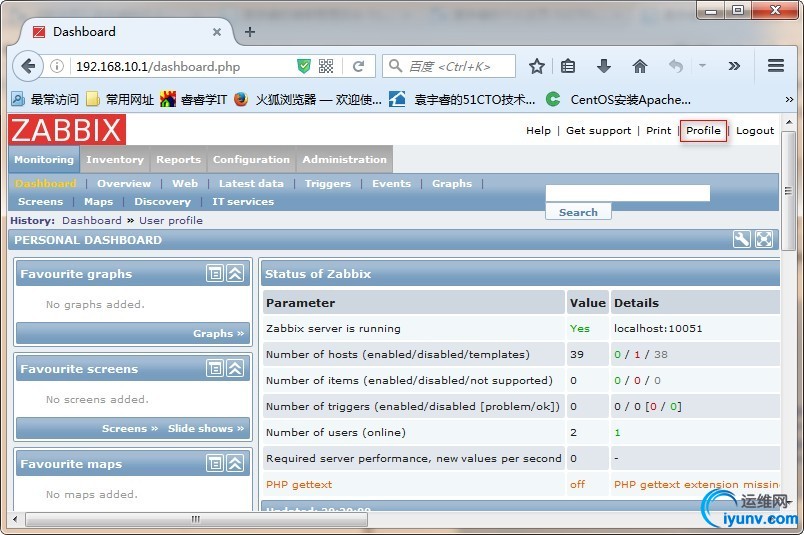Open the Overview submenu item
804x535 pixels.
tap(124, 184)
